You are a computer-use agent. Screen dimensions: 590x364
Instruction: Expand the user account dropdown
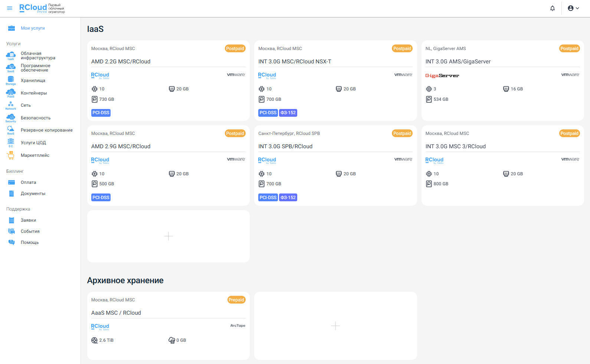573,8
